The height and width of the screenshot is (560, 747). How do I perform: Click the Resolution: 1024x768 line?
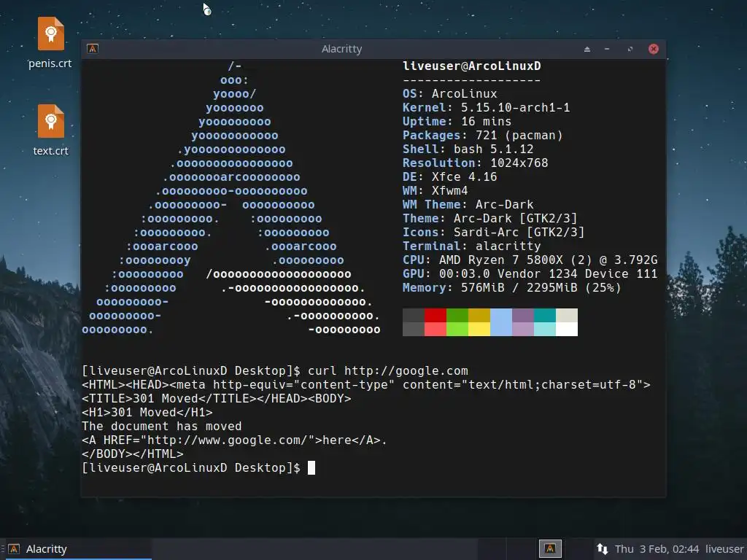(476, 163)
